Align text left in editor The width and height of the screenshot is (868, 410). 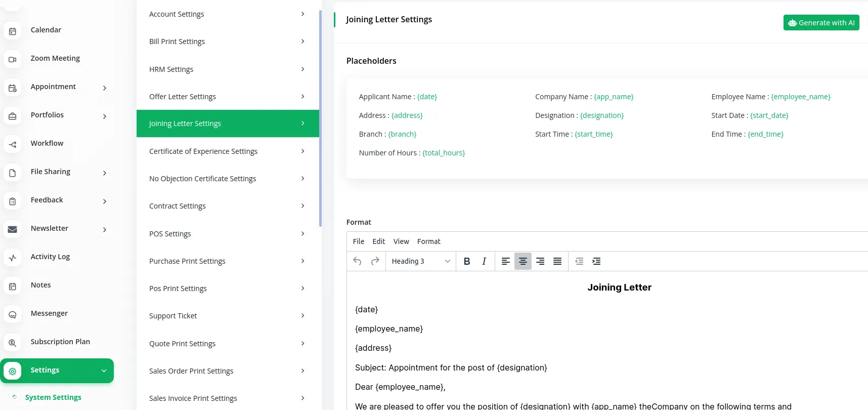coord(505,261)
